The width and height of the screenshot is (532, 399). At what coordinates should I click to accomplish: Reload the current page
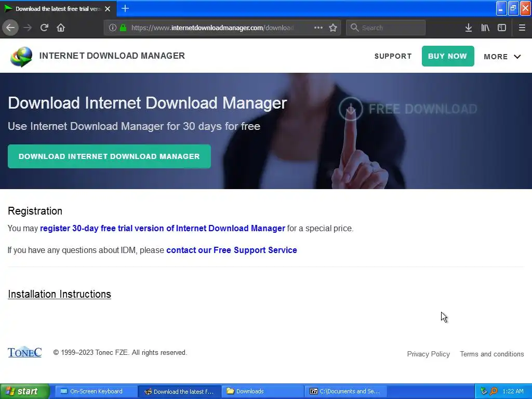44,28
